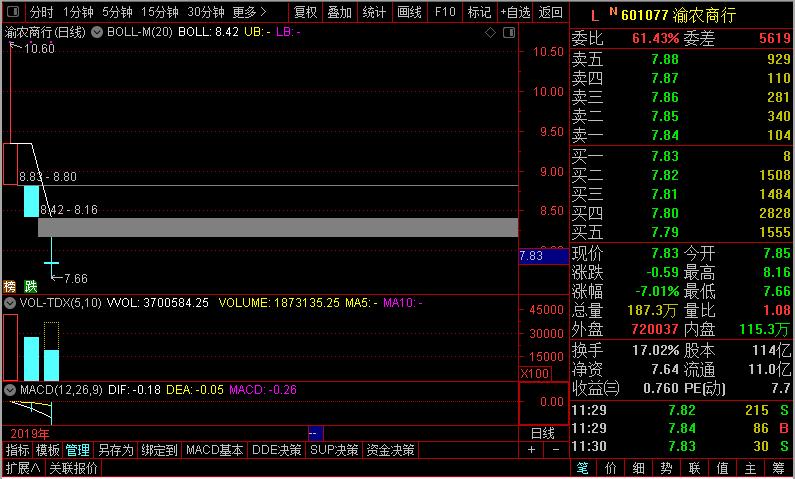Expand the 扩展 panel
Viewport: 795px width, 479px height.
[23, 468]
